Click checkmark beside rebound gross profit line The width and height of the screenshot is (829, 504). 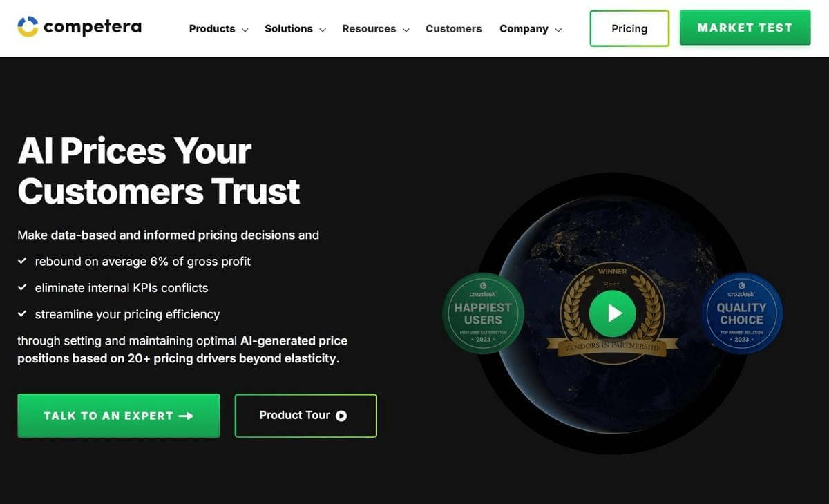[22, 261]
